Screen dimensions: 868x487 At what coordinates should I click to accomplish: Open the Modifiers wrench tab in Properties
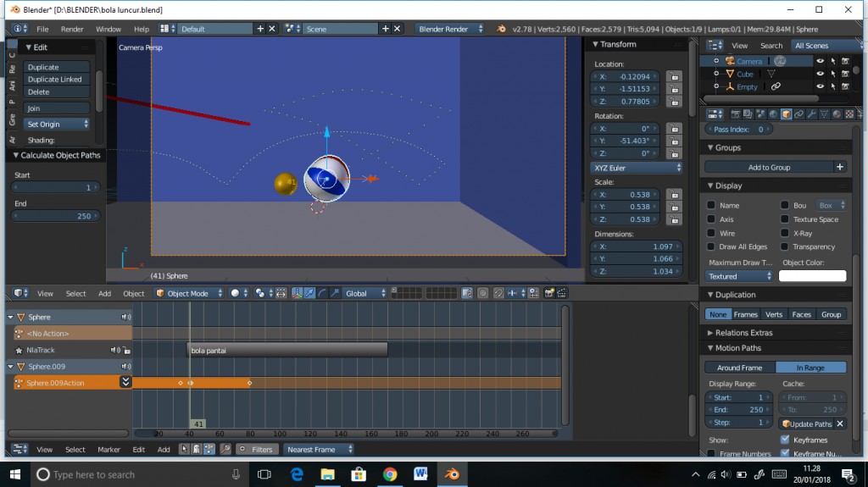pyautogui.click(x=811, y=114)
